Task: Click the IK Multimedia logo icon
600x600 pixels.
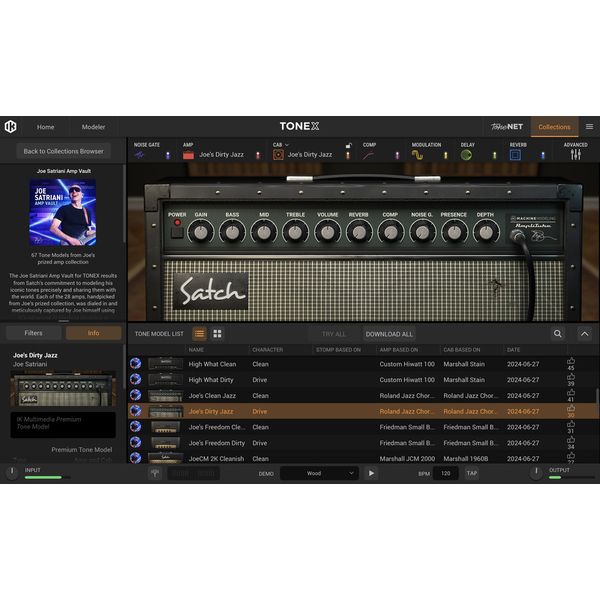Action: [10, 127]
